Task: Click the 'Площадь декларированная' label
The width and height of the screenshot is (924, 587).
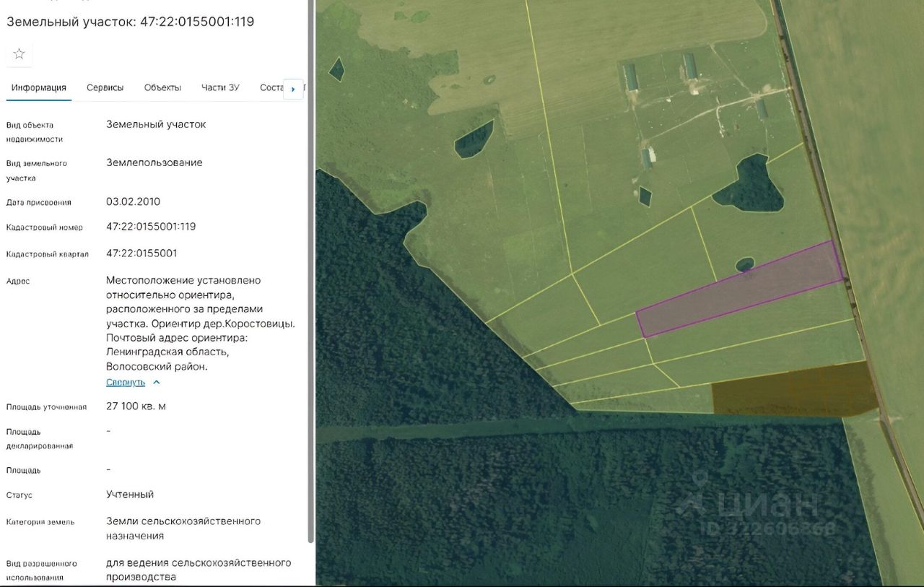Action: 40,439
